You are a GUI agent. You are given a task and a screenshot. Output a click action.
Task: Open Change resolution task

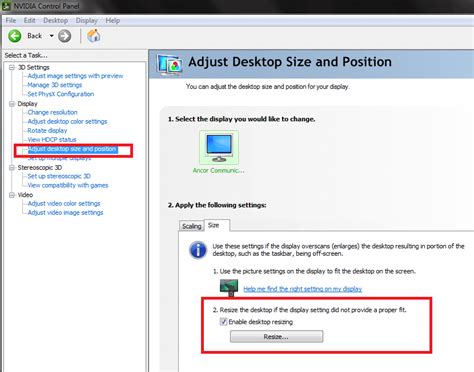pos(52,112)
